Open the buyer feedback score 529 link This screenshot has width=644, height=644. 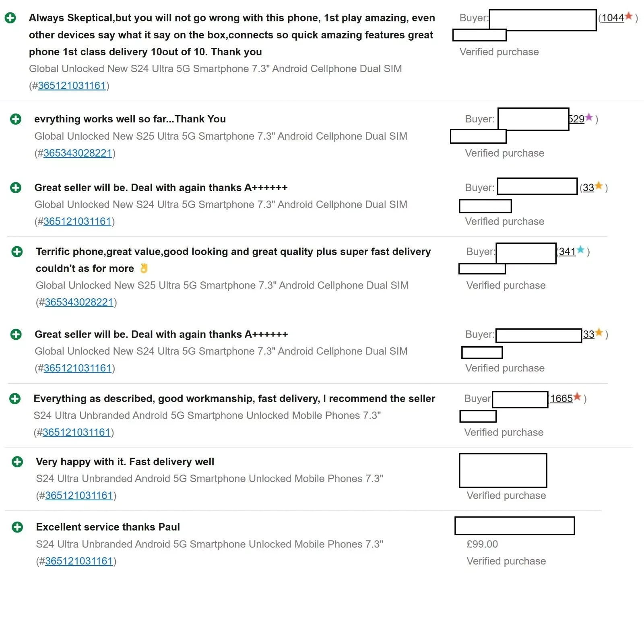coord(577,119)
